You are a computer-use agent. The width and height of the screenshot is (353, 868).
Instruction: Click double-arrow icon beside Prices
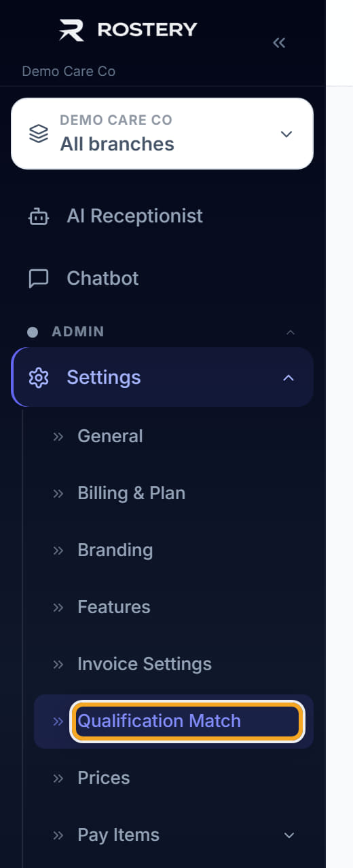coord(58,778)
